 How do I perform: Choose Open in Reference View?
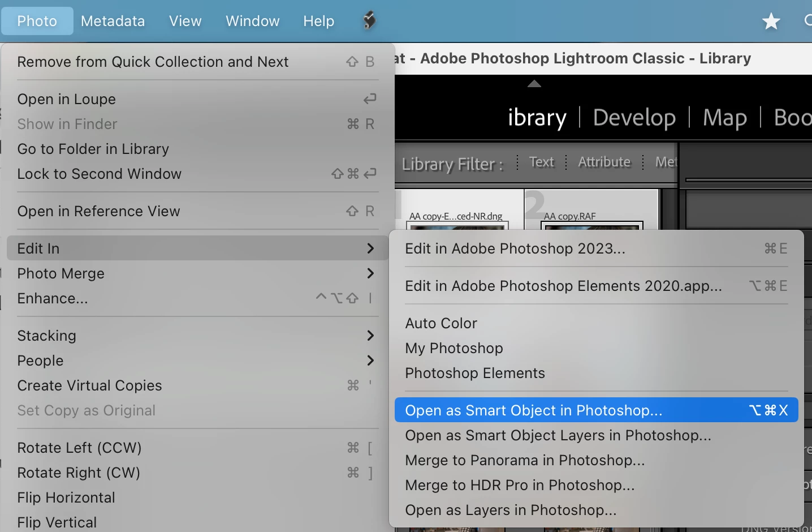pos(197,211)
